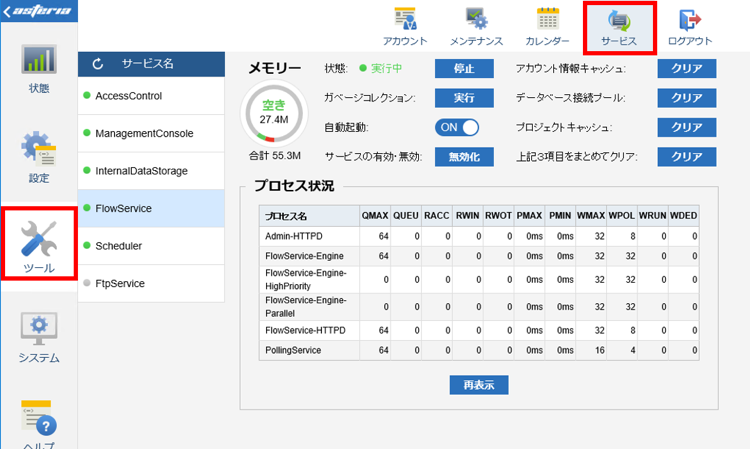The width and height of the screenshot is (750, 449).
Task: Select ManagementConsole service
Action: (x=151, y=133)
